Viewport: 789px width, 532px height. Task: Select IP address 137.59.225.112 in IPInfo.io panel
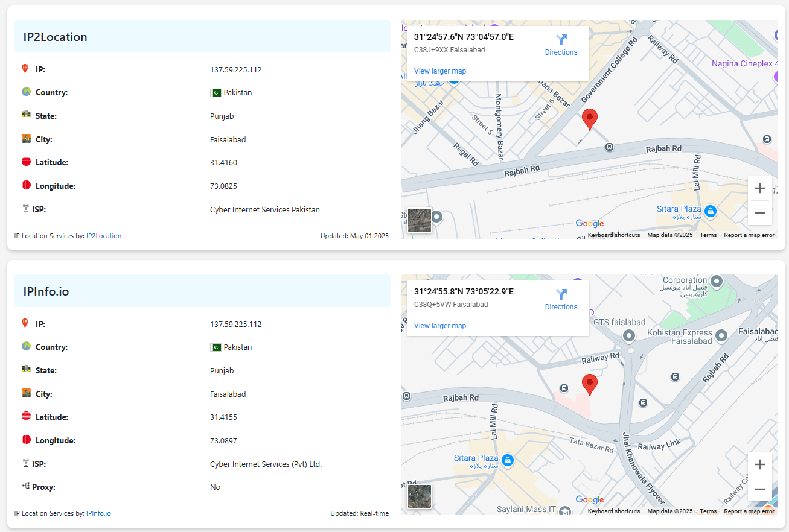236,324
